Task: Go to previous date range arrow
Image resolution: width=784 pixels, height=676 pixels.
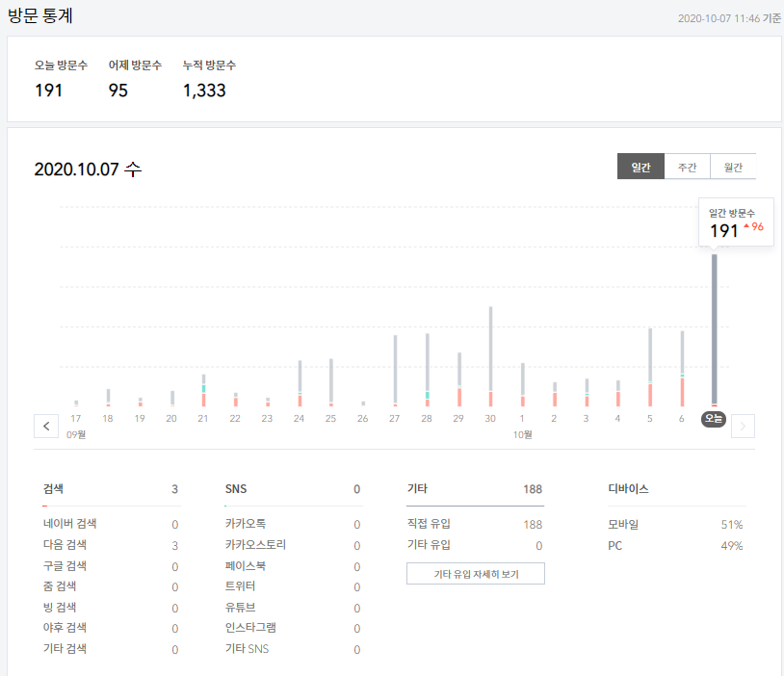Action: [46, 426]
